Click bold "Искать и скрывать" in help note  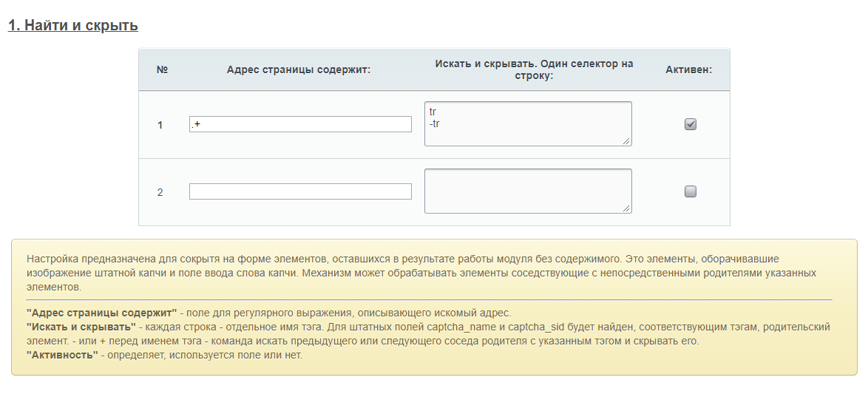click(81, 327)
